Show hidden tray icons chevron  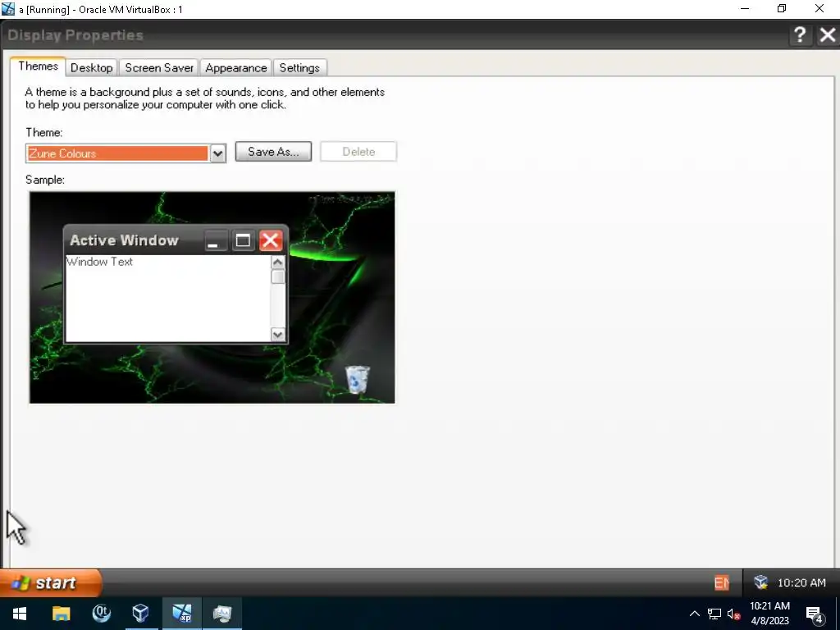coord(694,614)
